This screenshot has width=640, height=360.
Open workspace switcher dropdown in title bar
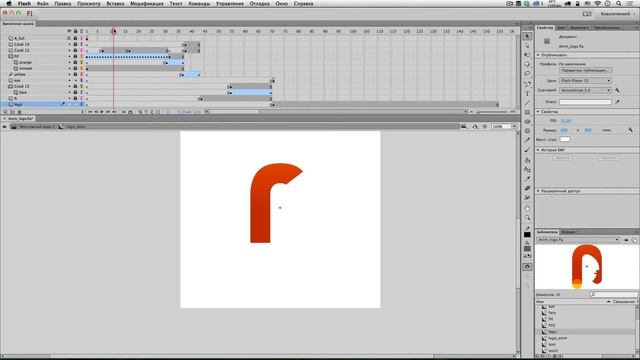click(x=617, y=14)
